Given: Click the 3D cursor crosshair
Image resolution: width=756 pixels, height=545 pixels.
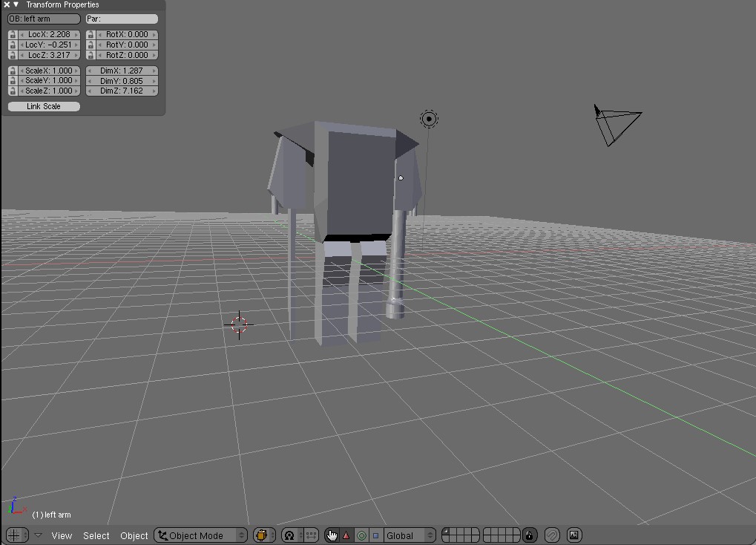Looking at the screenshot, I should click(239, 325).
